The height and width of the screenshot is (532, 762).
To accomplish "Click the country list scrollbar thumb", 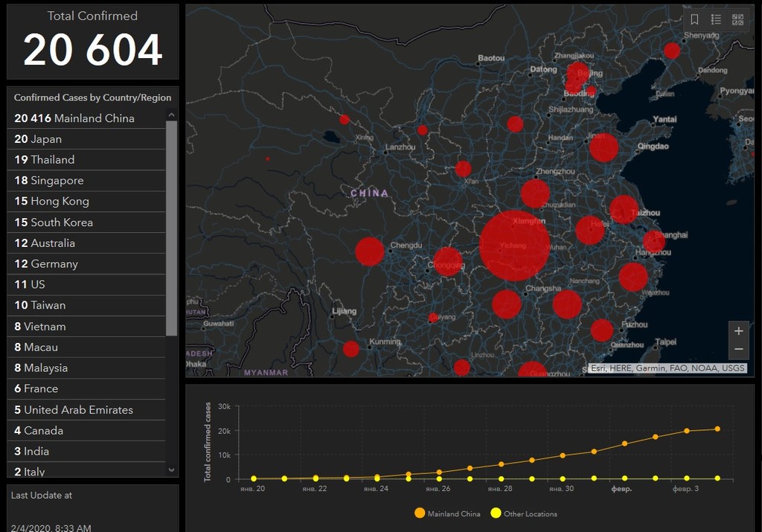I will click(x=171, y=228).
